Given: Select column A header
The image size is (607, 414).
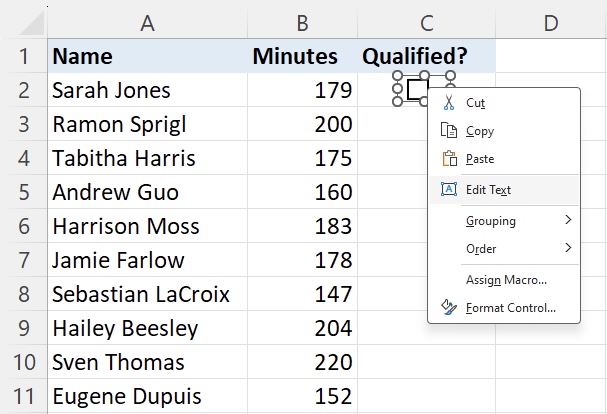Looking at the screenshot, I should pos(147,23).
